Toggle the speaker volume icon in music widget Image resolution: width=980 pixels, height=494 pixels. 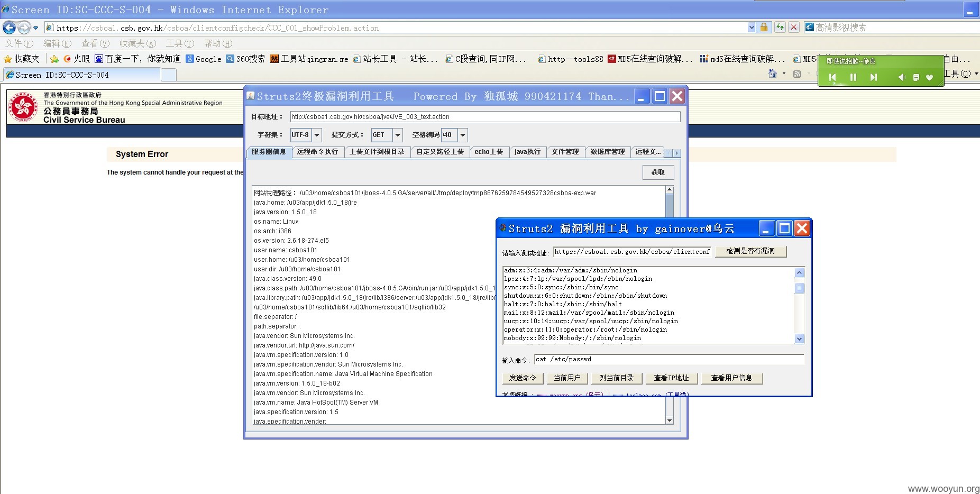(x=902, y=77)
